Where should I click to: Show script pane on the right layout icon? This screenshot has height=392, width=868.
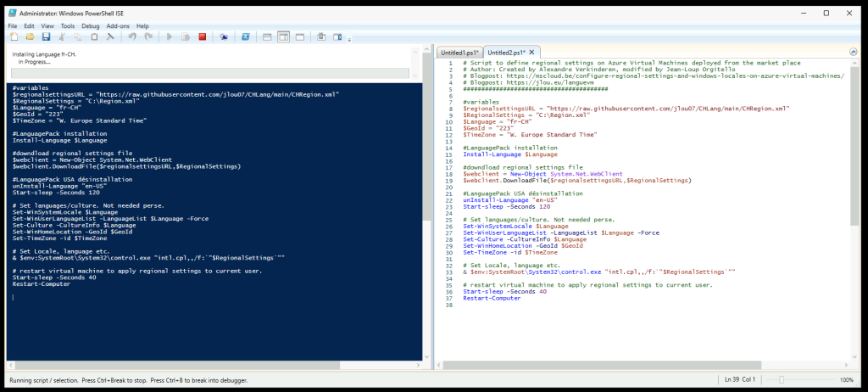tap(283, 37)
